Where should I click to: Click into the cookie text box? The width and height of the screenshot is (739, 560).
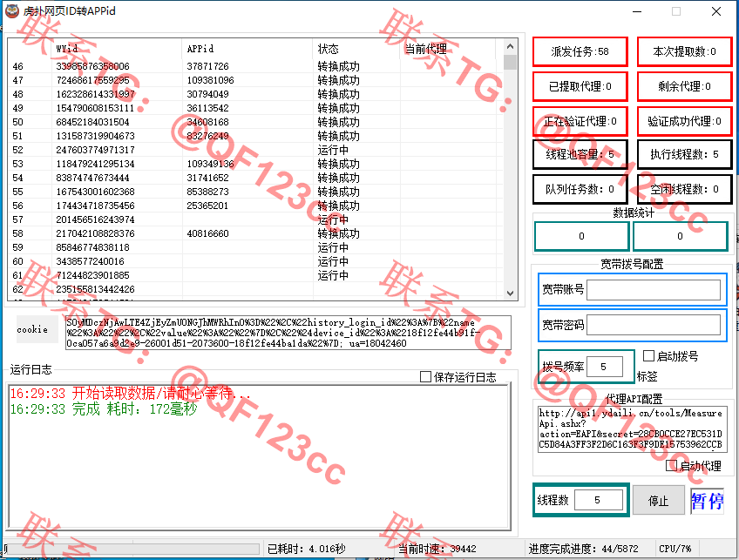[288, 333]
